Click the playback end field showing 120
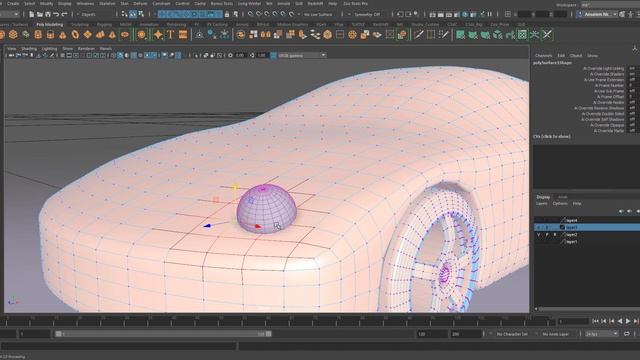Image resolution: width=640 pixels, height=360 pixels. pos(431,334)
